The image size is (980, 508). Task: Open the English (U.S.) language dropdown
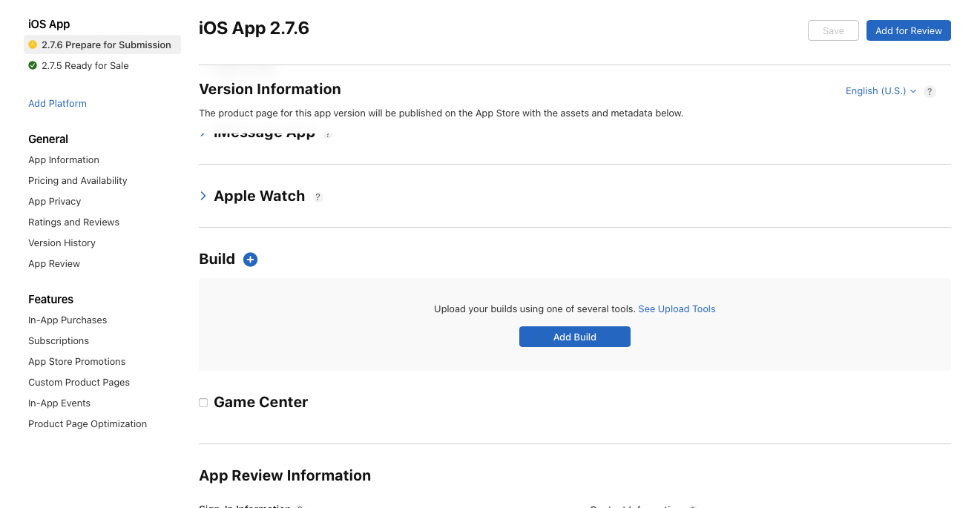tap(881, 91)
